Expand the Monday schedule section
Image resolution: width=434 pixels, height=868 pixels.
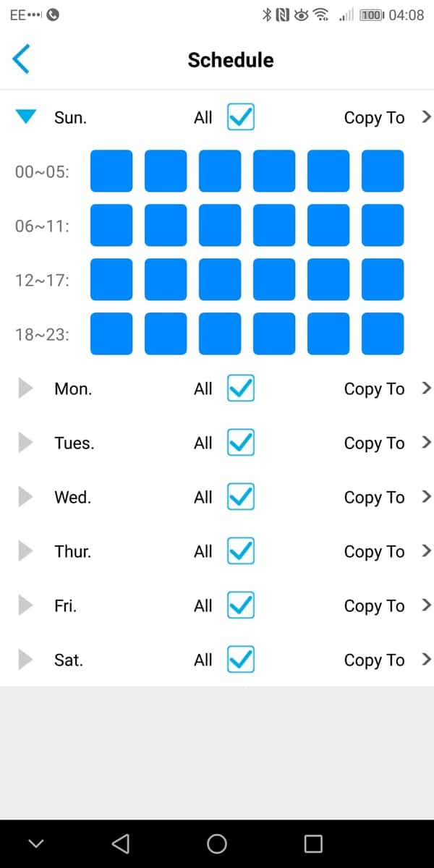26,388
